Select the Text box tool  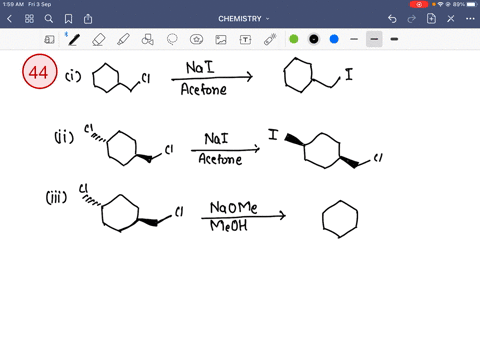point(245,39)
